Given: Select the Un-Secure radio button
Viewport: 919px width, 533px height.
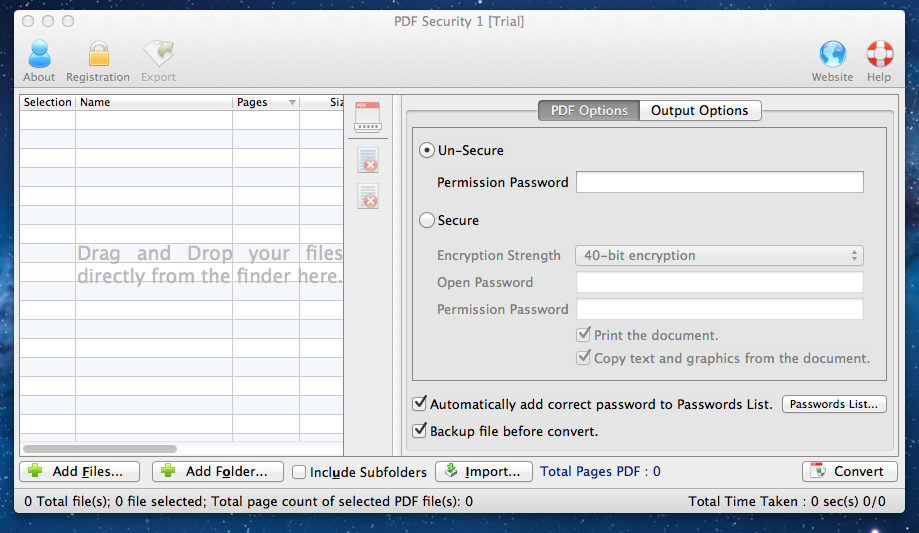Looking at the screenshot, I should [x=427, y=151].
